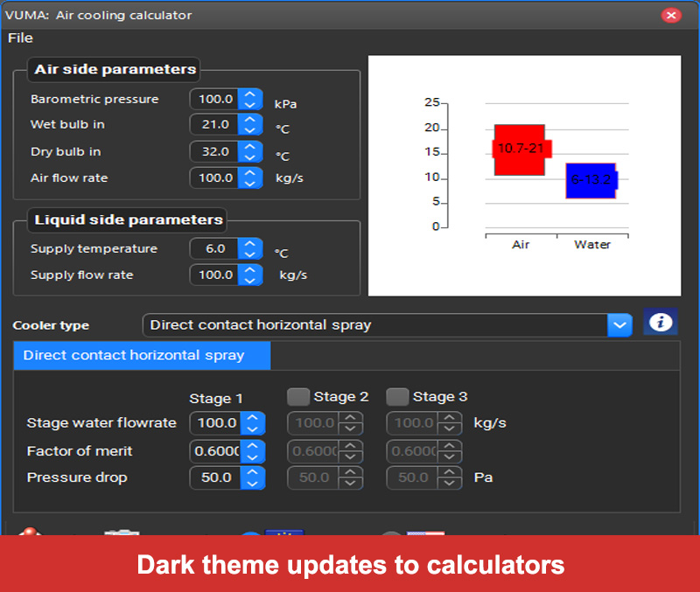Enable the Stage 2 checkbox
Screen dimensions: 700x592
[299, 397]
